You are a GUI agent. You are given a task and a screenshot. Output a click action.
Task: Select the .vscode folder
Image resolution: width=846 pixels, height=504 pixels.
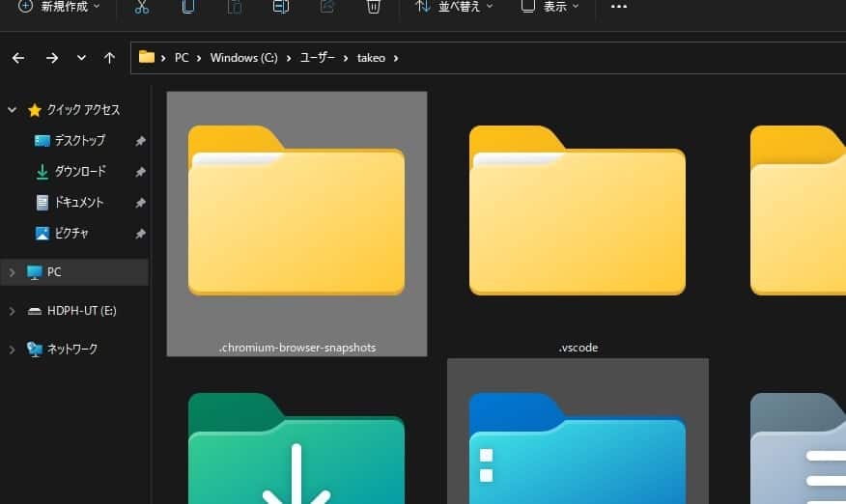click(578, 223)
